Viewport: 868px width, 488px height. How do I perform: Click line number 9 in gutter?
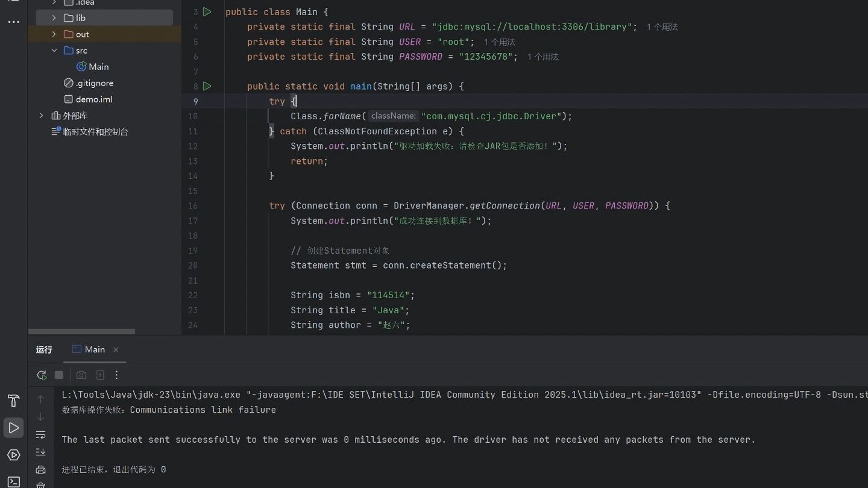(x=195, y=101)
